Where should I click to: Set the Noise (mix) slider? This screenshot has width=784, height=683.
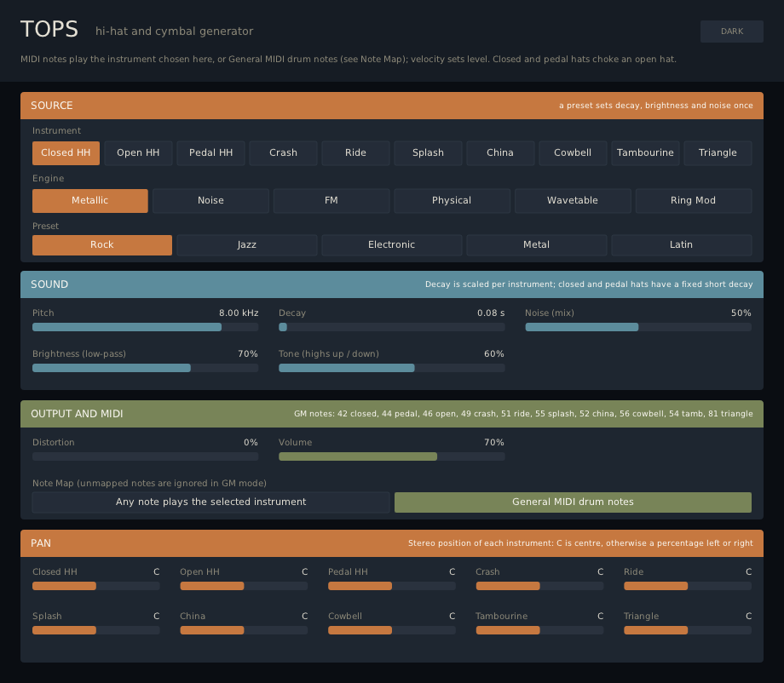pos(638,327)
